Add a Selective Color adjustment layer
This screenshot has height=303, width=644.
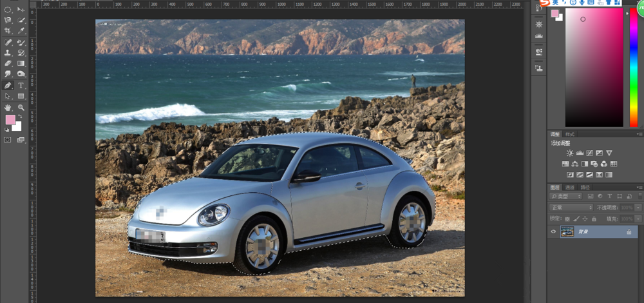(599, 175)
